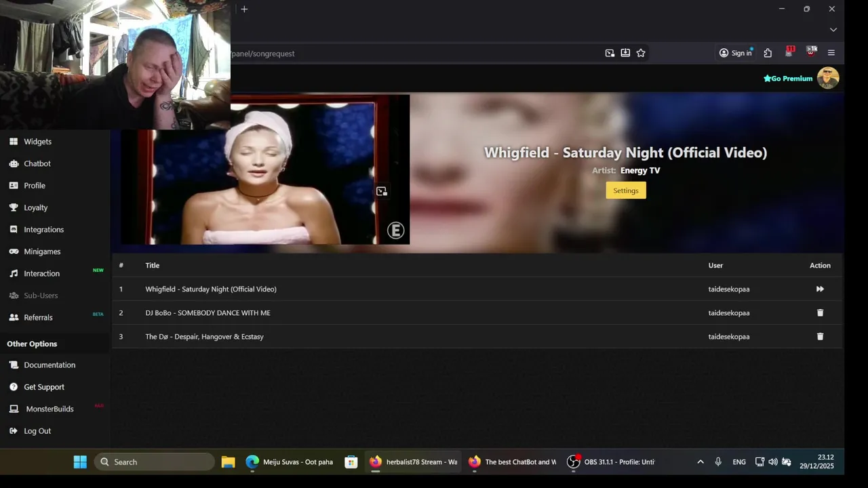Screen dimensions: 868x488
Task: Switch to Meiju Suvas Edge window
Action: click(x=290, y=462)
